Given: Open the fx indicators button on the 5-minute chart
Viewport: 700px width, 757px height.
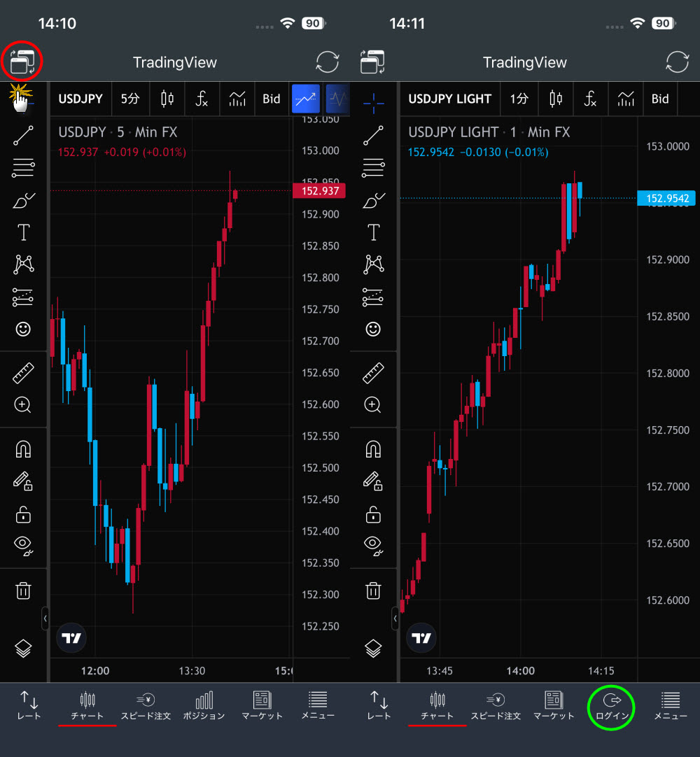Looking at the screenshot, I should tap(202, 99).
